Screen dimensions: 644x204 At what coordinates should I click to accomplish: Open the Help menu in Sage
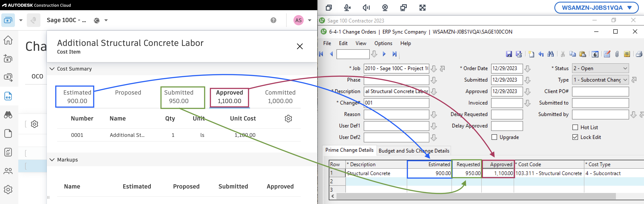405,43
